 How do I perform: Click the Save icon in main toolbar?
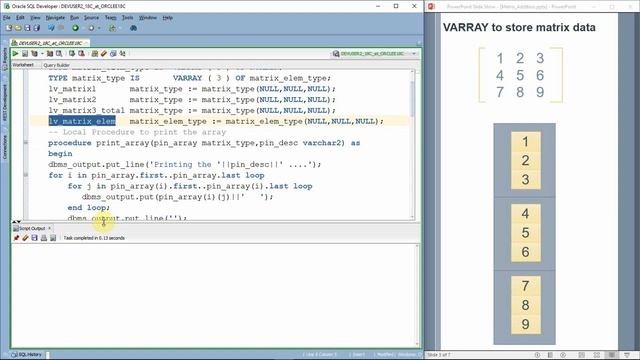pyautogui.click(x=27, y=28)
